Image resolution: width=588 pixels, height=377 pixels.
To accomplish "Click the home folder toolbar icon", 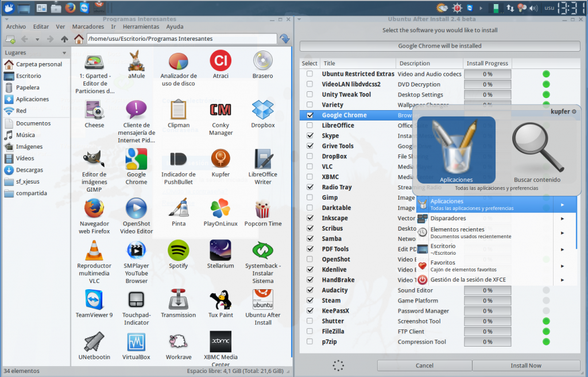I will pos(78,39).
